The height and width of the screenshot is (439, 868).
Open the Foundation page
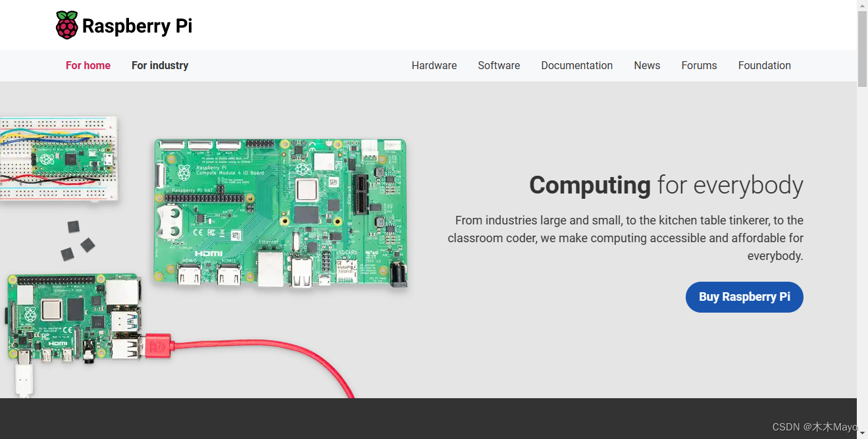pos(765,66)
